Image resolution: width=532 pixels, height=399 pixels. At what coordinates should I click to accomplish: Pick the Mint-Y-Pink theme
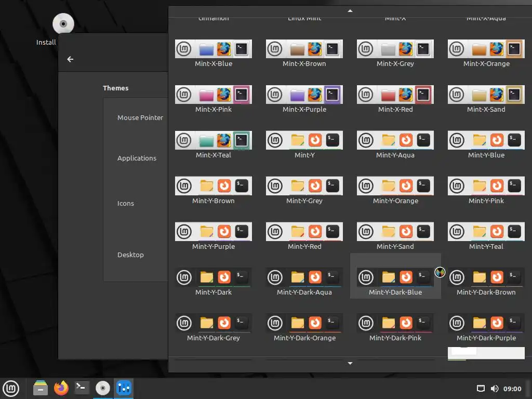(x=486, y=186)
